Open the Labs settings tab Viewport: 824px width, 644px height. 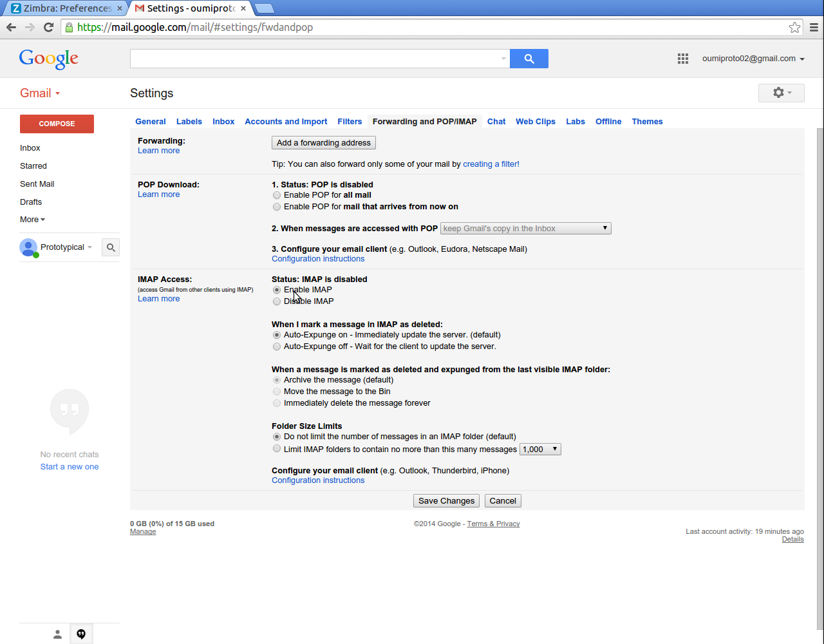click(576, 122)
